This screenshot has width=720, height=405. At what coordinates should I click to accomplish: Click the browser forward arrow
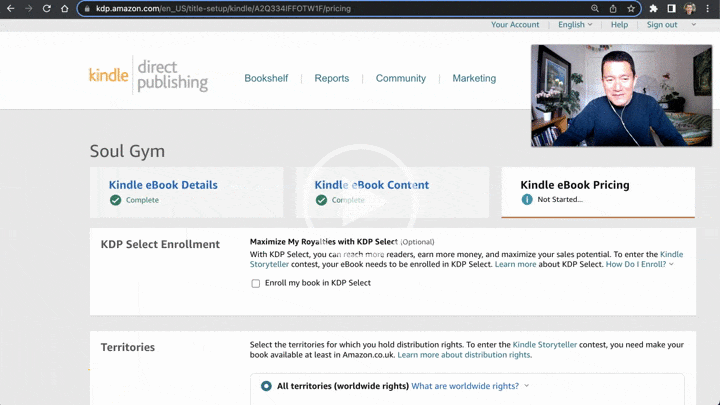click(28, 8)
